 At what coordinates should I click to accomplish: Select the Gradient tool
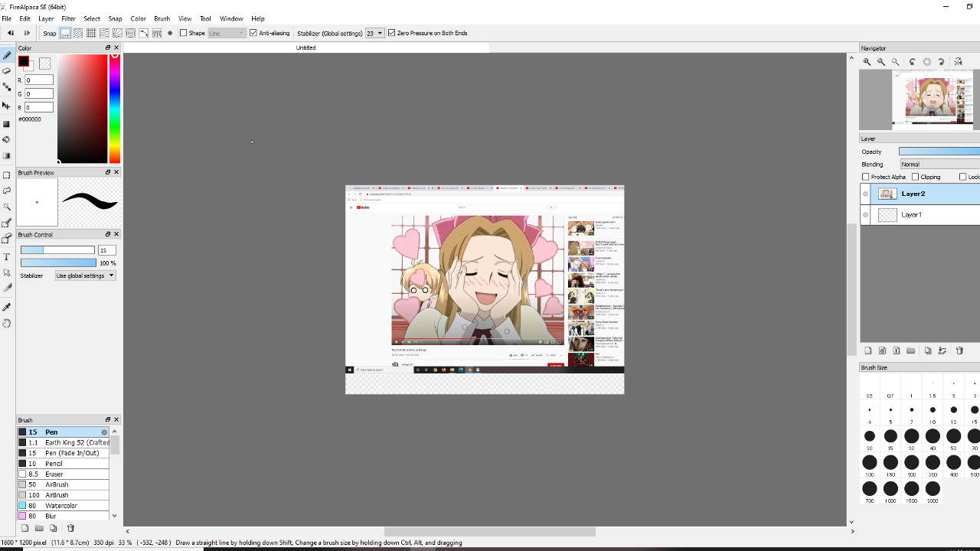pyautogui.click(x=7, y=156)
